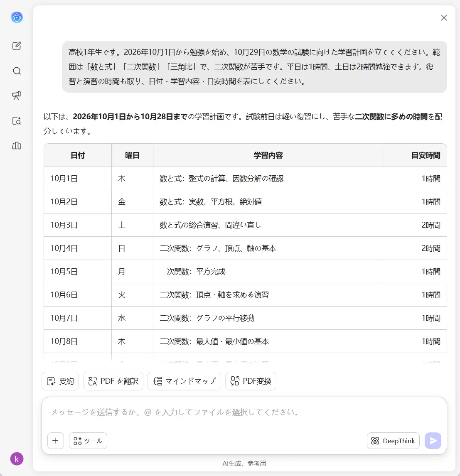The height and width of the screenshot is (476, 460).
Task: Click the 土 weekday cell
Action: 133,225
